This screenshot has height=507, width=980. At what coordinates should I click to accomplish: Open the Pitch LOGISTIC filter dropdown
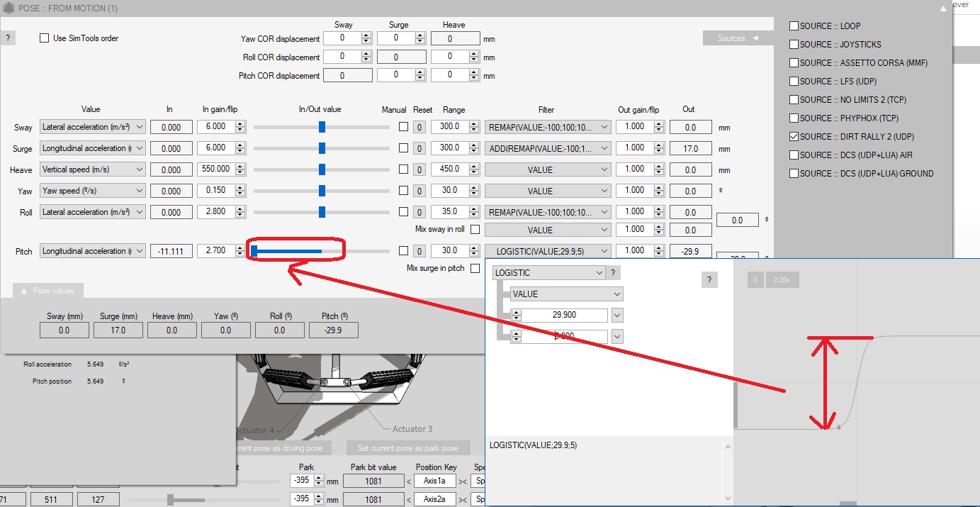click(x=604, y=251)
